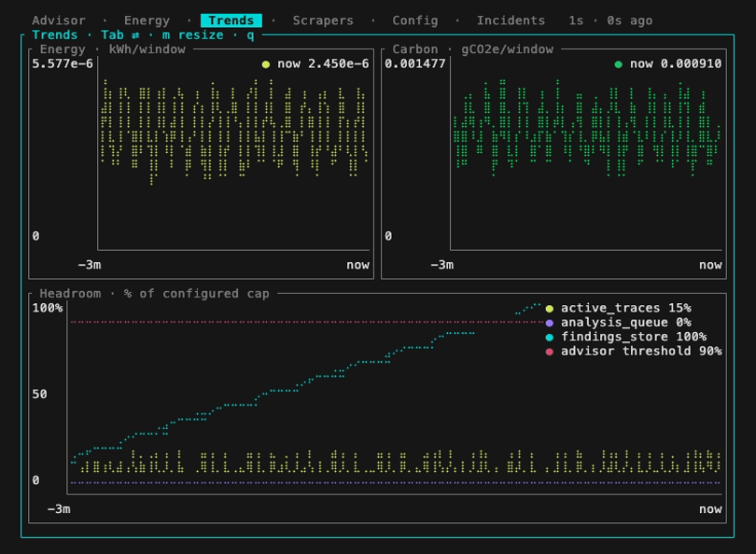Click the green carbon sparkline plot
The width and height of the screenshot is (756, 554).
coord(586,128)
